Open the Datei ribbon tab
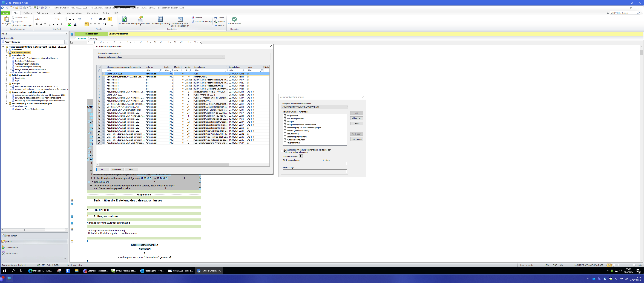The image size is (644, 283). (x=5, y=13)
